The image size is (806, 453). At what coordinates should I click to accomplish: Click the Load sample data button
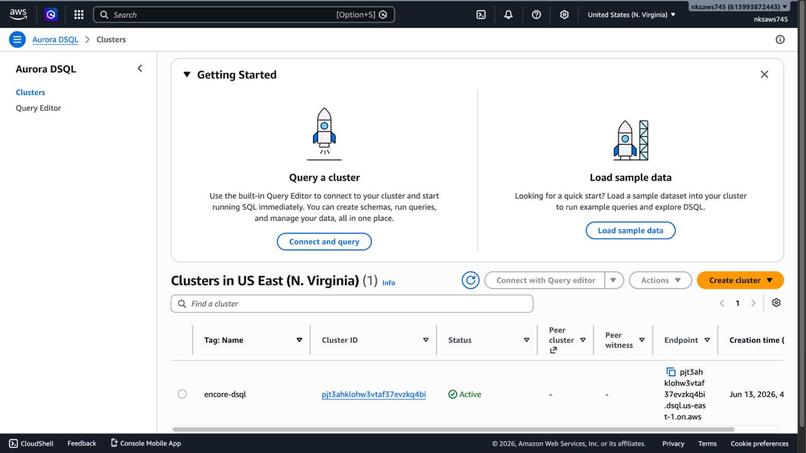(x=630, y=230)
